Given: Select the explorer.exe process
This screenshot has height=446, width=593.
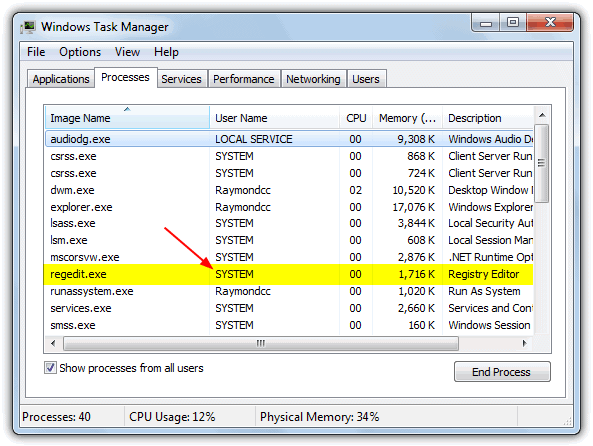Looking at the screenshot, I should [289, 207].
